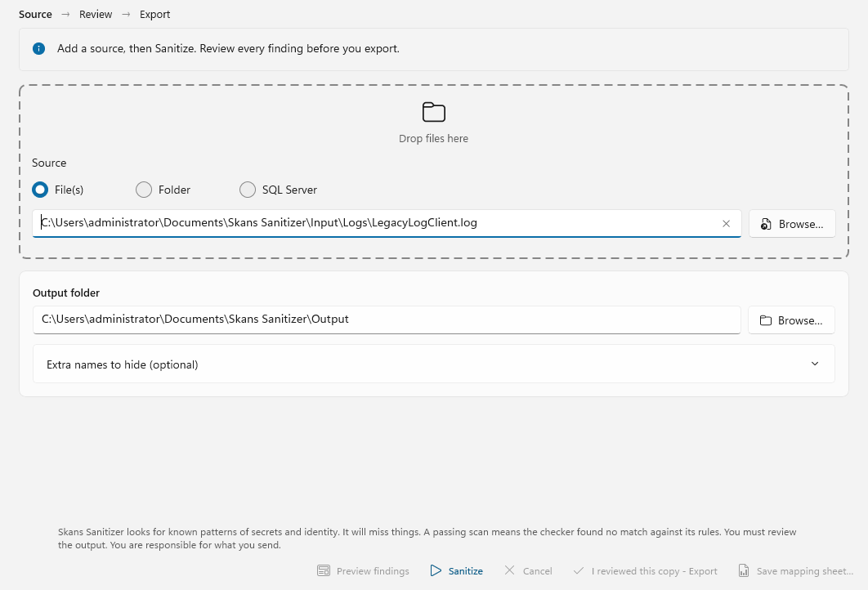Click the Output folder heading
This screenshot has height=590, width=868.
(66, 293)
